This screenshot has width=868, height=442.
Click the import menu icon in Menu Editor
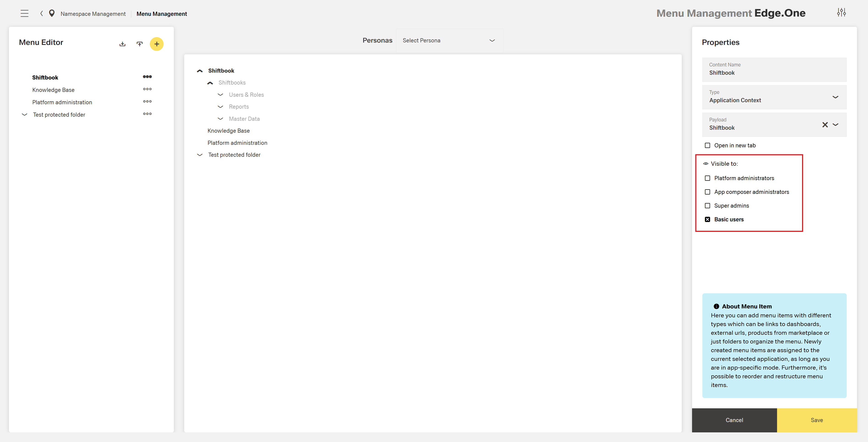(x=140, y=44)
